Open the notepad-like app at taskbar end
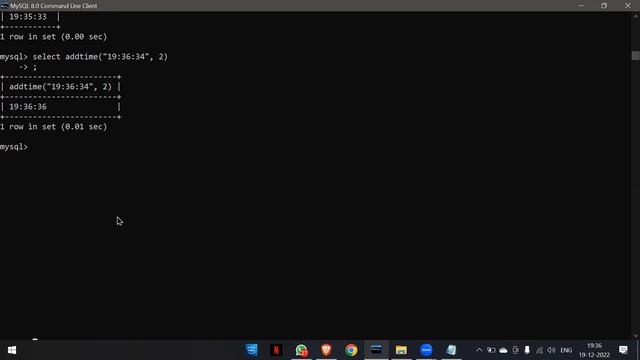 [x=451, y=350]
